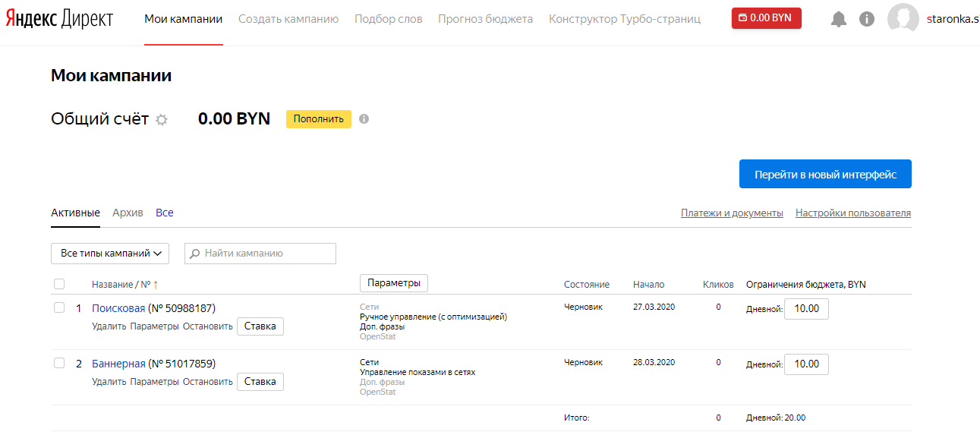Image resolution: width=980 pixels, height=435 pixels.
Task: Open the info icon in header
Action: click(x=867, y=19)
